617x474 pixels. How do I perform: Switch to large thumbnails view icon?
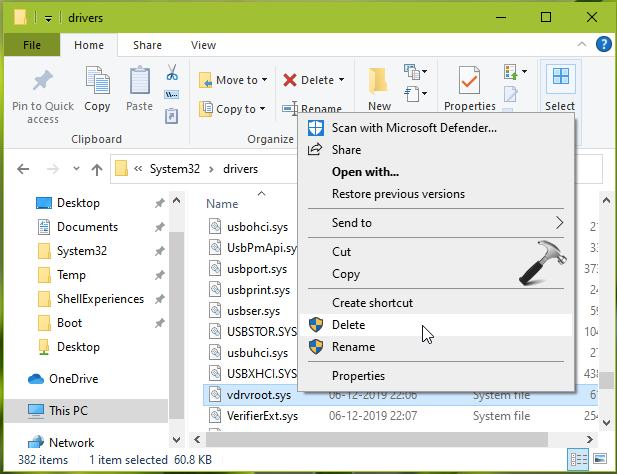point(600,459)
